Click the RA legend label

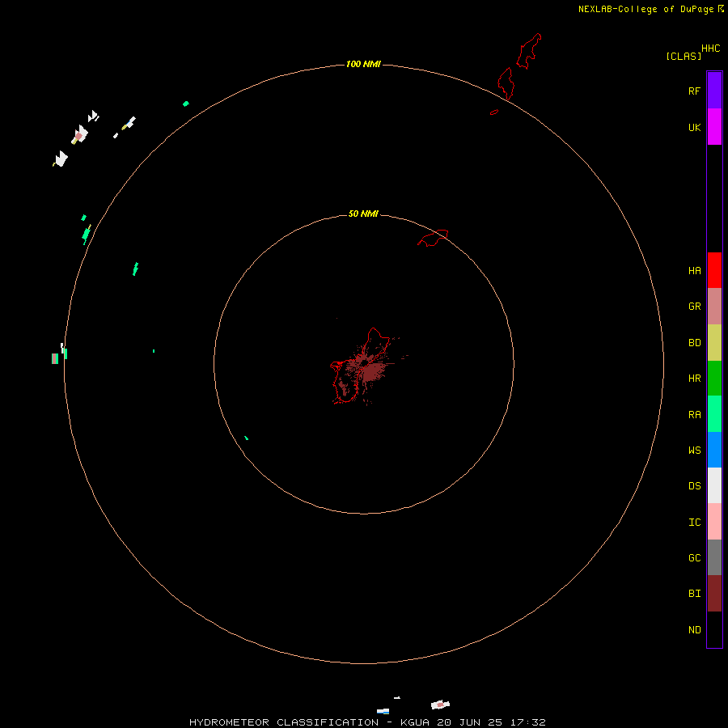tap(694, 415)
